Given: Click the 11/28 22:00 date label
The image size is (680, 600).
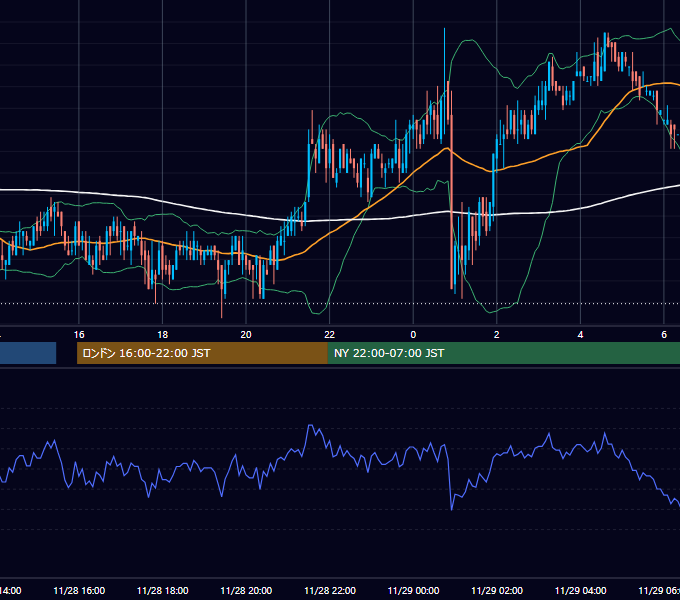Looking at the screenshot, I should 330,591.
